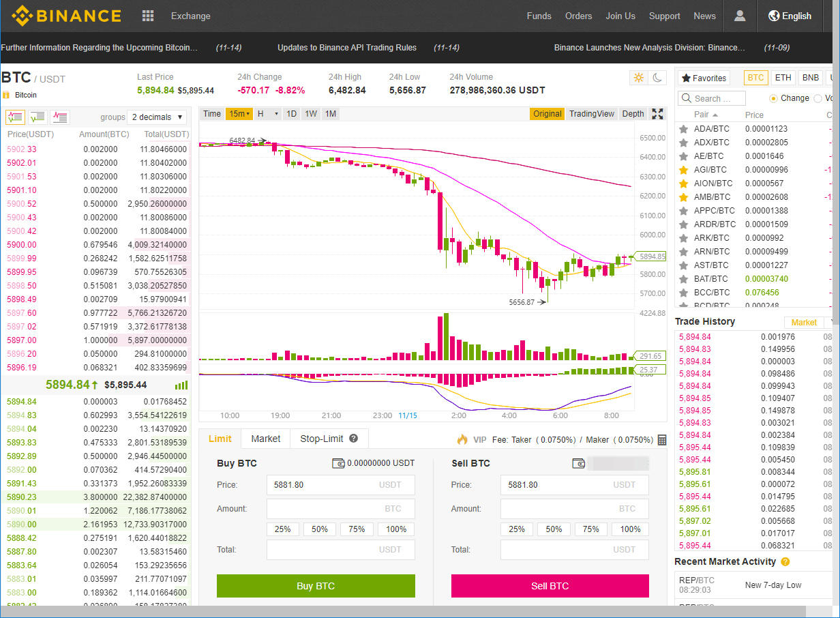Switch chart to TradingView
The image size is (840, 618).
(592, 114)
